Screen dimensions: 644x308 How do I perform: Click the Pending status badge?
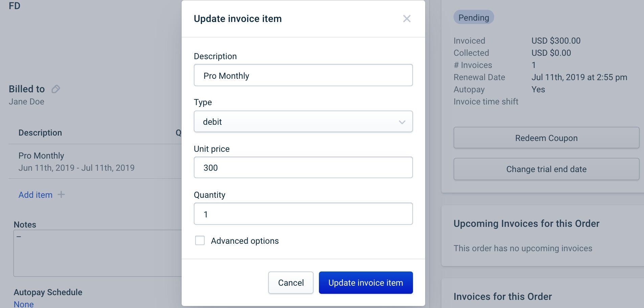tap(474, 18)
